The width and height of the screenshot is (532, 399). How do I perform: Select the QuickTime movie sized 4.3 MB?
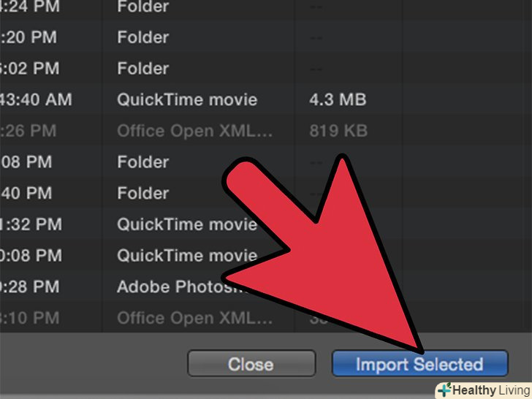click(187, 100)
